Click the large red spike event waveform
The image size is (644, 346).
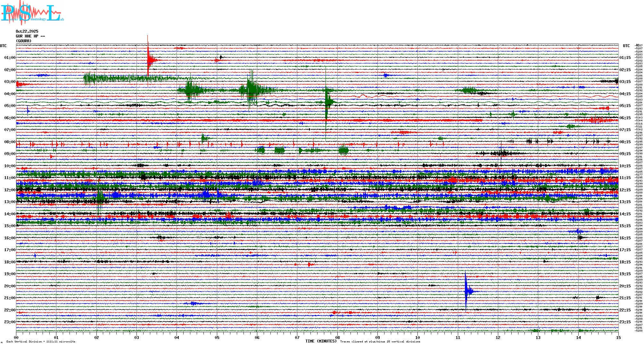tap(148, 59)
